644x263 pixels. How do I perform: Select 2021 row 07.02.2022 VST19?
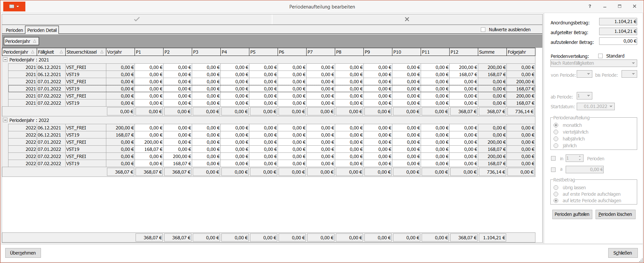click(272, 103)
